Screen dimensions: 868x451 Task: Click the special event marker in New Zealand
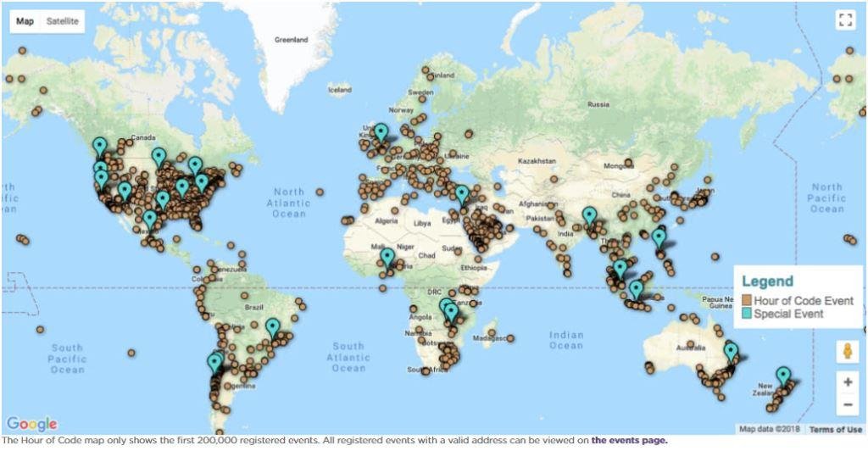pos(783,375)
